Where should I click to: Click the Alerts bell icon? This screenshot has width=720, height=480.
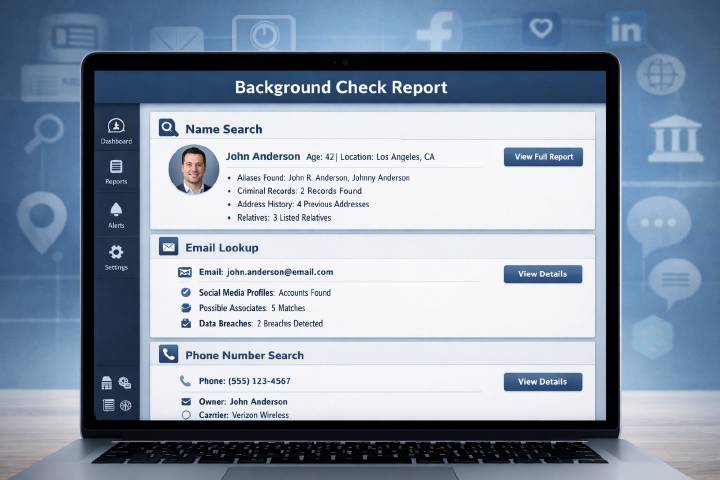(x=116, y=210)
